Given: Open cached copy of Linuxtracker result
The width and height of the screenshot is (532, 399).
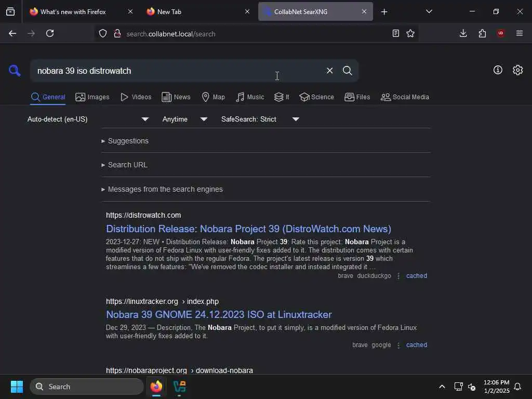Looking at the screenshot, I should point(416,345).
